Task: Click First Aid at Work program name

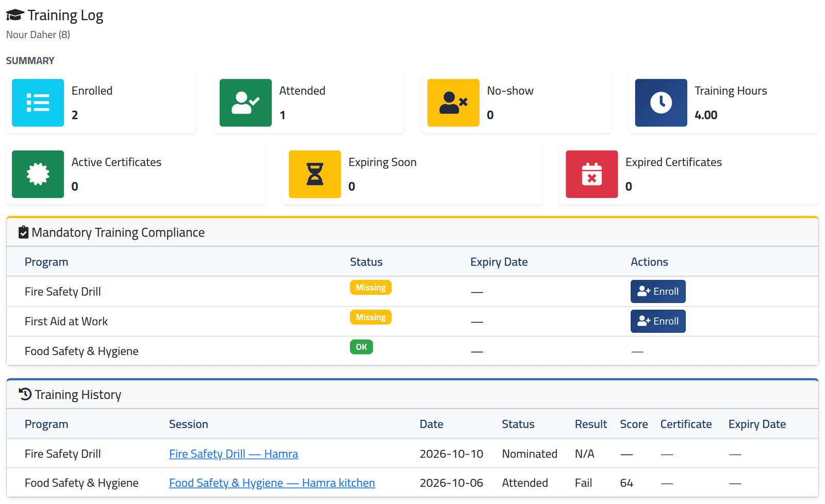Action: [66, 321]
